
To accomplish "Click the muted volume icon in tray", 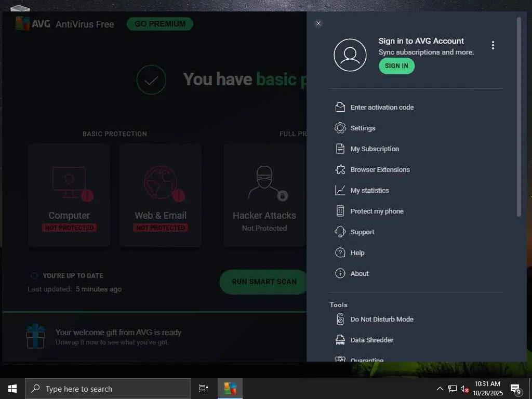I will click(x=464, y=389).
